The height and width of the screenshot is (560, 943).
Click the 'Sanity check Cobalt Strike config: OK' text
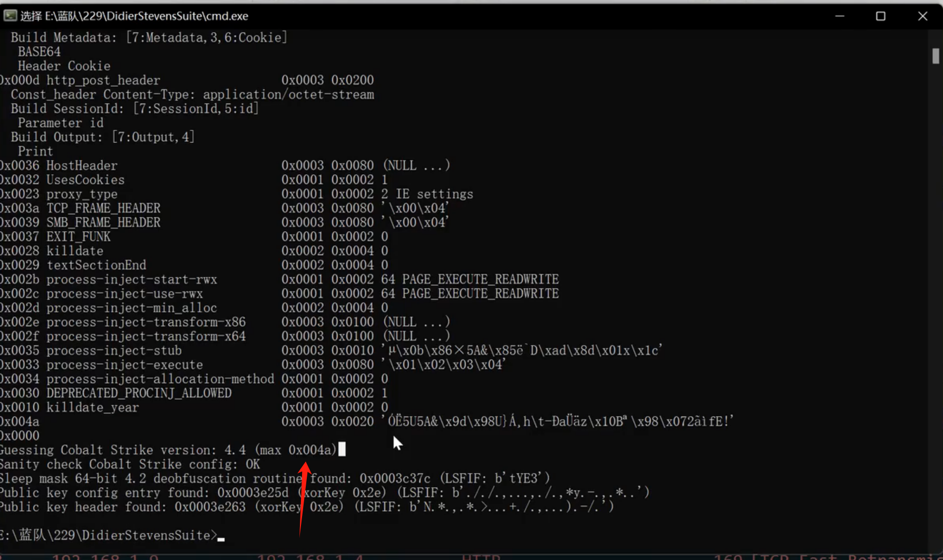point(130,465)
